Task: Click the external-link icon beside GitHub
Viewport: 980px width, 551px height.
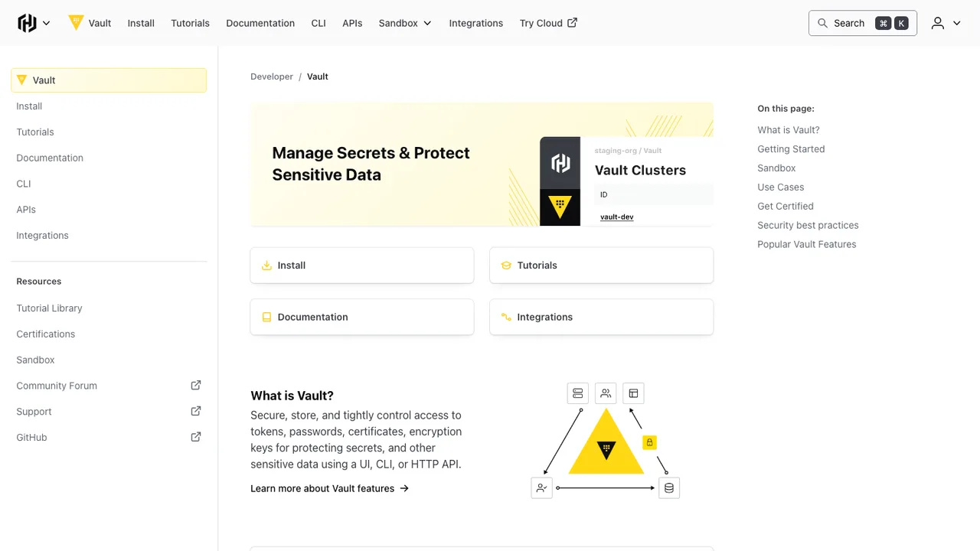Action: 196,437
